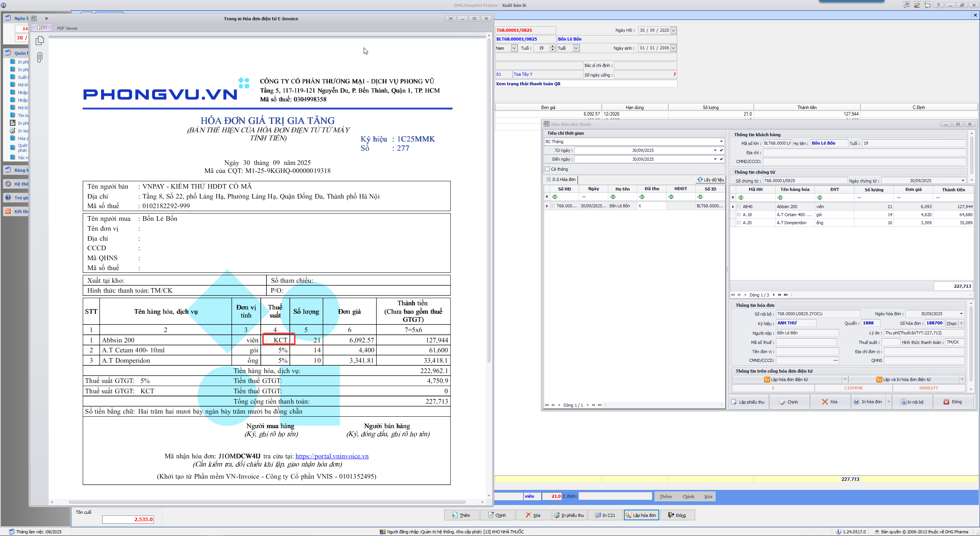Click the Lập hóa đơn bottom button
The height and width of the screenshot is (536, 980).
(x=641, y=515)
